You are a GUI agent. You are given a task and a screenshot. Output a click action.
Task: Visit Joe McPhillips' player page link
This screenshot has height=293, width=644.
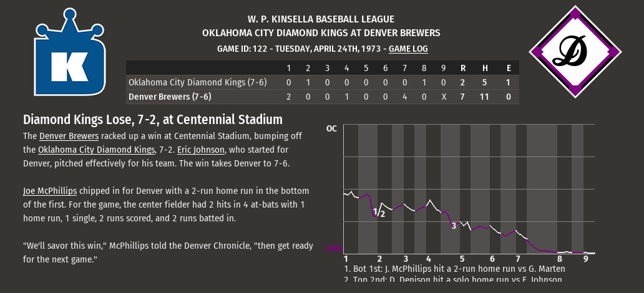(50, 191)
